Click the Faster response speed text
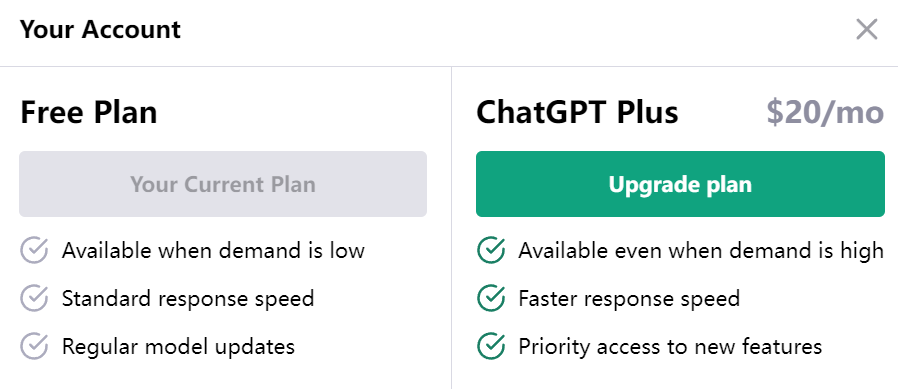This screenshot has height=389, width=898. click(x=629, y=298)
